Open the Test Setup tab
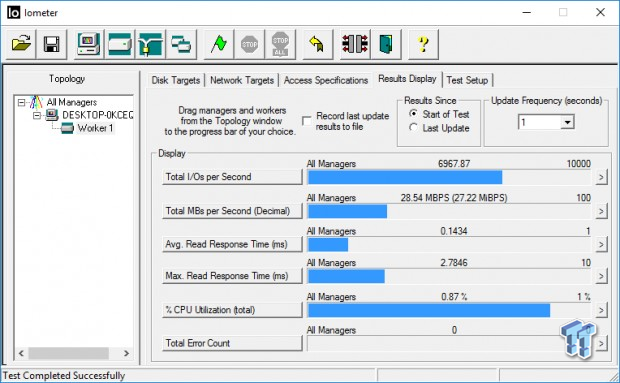The image size is (620, 383). click(467, 80)
